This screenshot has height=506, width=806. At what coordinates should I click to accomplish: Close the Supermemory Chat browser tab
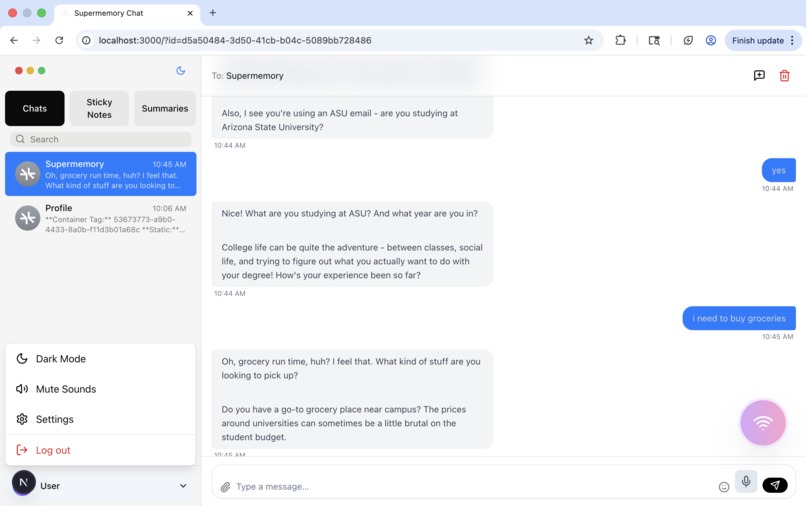tap(190, 13)
